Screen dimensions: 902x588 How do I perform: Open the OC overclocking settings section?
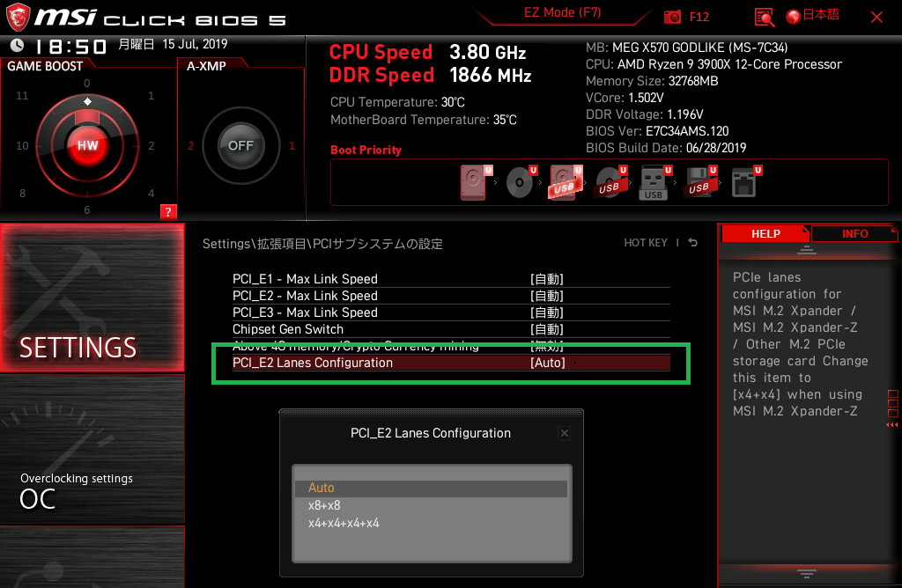coord(92,450)
